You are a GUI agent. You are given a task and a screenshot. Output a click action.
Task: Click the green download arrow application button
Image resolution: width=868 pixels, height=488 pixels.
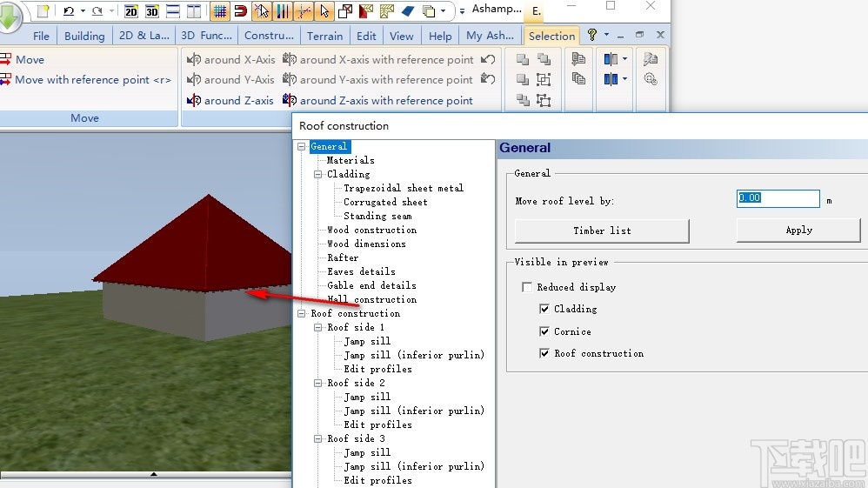(x=9, y=17)
